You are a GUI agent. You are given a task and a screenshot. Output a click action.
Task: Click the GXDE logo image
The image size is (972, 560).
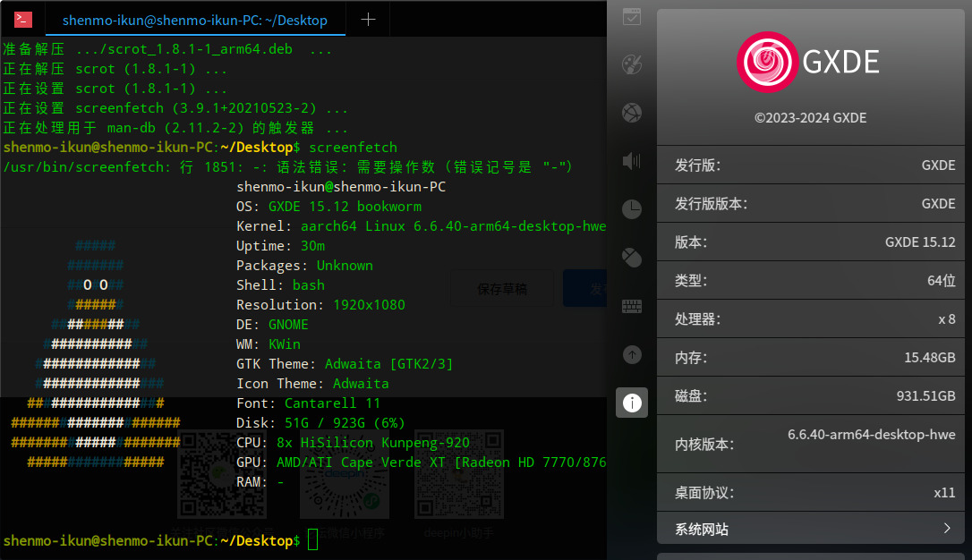767,62
